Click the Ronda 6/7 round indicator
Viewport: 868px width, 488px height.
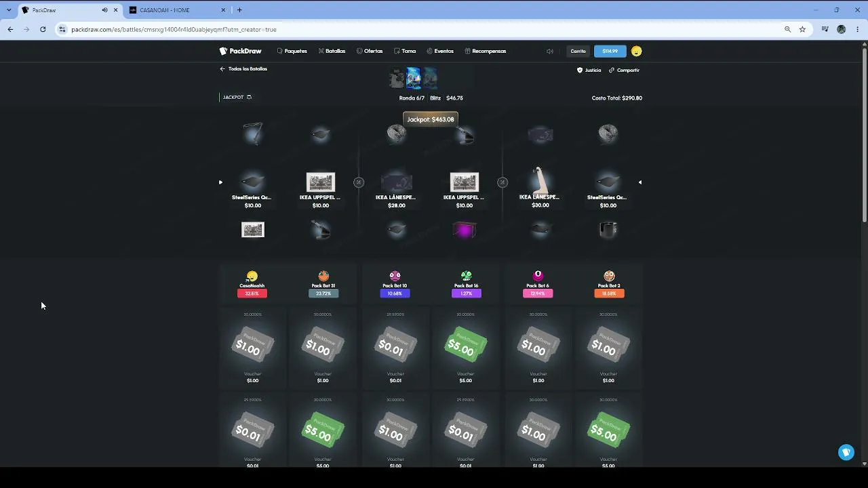point(412,98)
